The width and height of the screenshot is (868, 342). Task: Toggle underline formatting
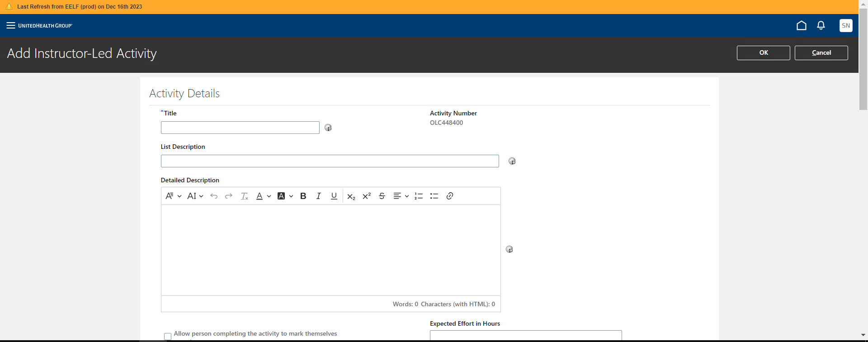point(334,196)
